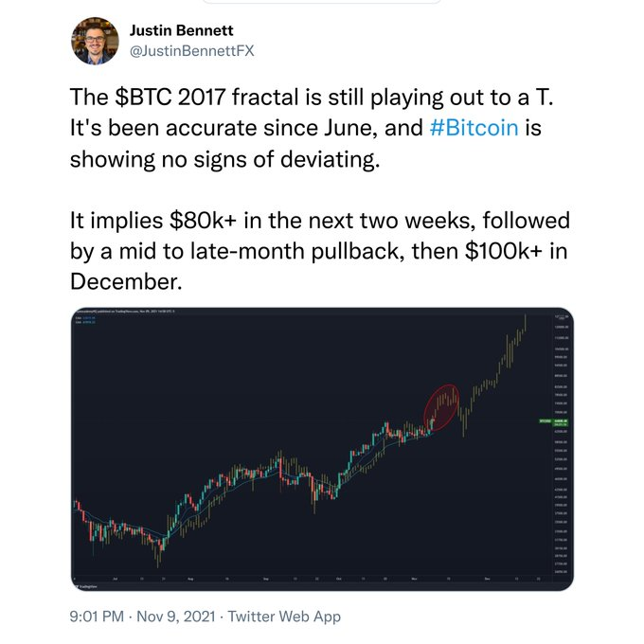Click the projected candles peak at the chart's top-right
Viewport: 644px width, 644px height.
[522, 322]
